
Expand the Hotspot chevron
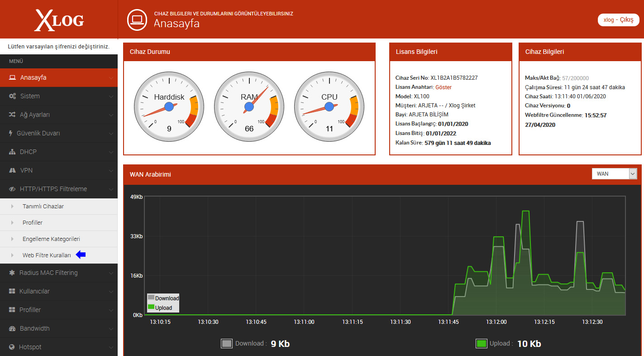[111, 347]
